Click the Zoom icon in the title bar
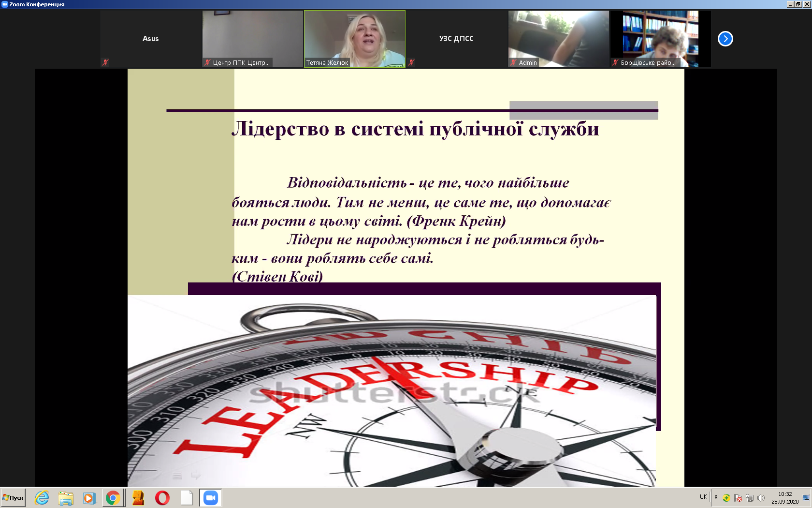 [5, 4]
